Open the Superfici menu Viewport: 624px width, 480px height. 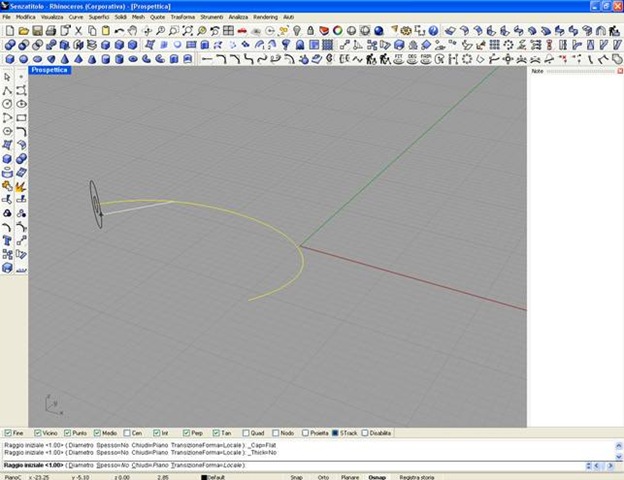click(x=99, y=17)
